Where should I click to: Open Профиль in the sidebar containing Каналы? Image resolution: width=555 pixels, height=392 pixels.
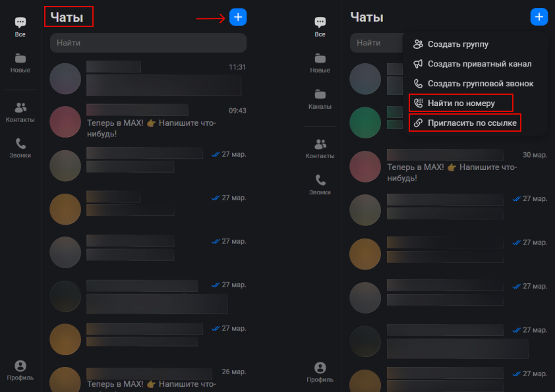point(320,372)
